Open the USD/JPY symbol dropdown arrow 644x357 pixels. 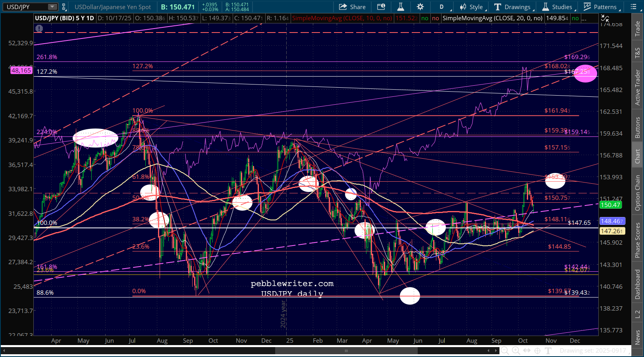[52, 7]
